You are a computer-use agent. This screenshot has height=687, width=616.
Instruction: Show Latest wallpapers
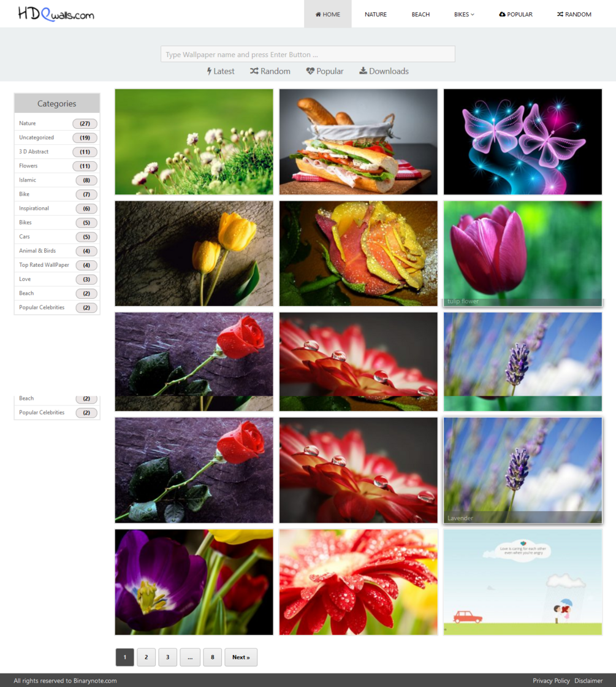(221, 71)
